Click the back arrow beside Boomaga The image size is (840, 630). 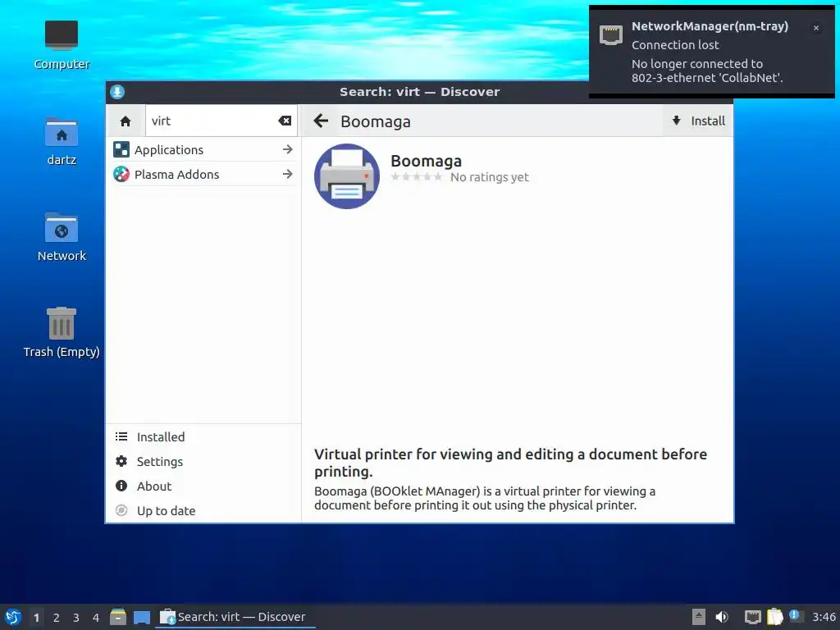pos(321,121)
